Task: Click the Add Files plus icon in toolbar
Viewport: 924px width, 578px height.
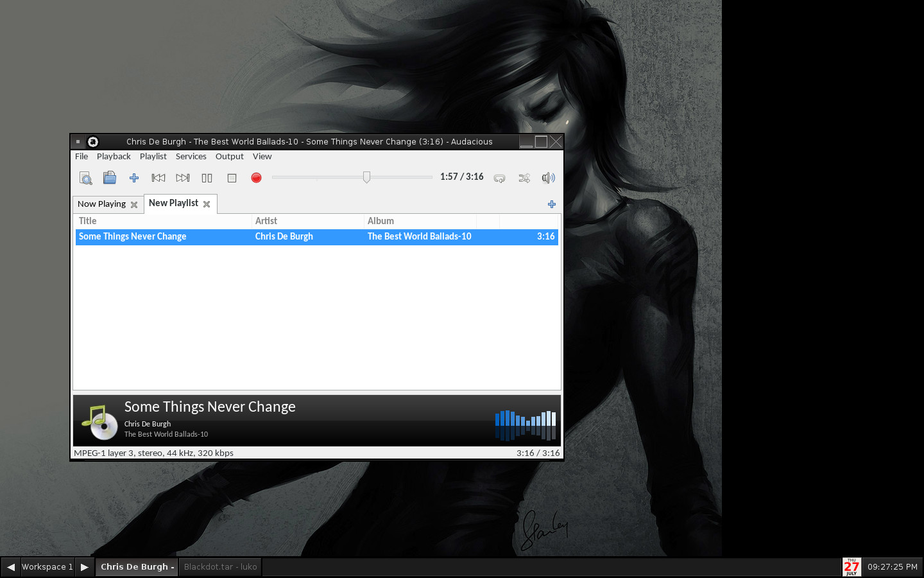Action: pos(134,178)
